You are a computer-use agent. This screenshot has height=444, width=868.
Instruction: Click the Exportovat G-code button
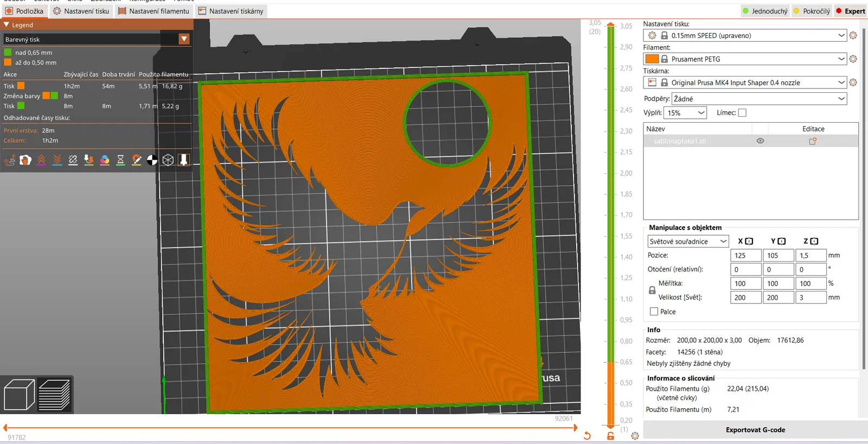pos(755,430)
